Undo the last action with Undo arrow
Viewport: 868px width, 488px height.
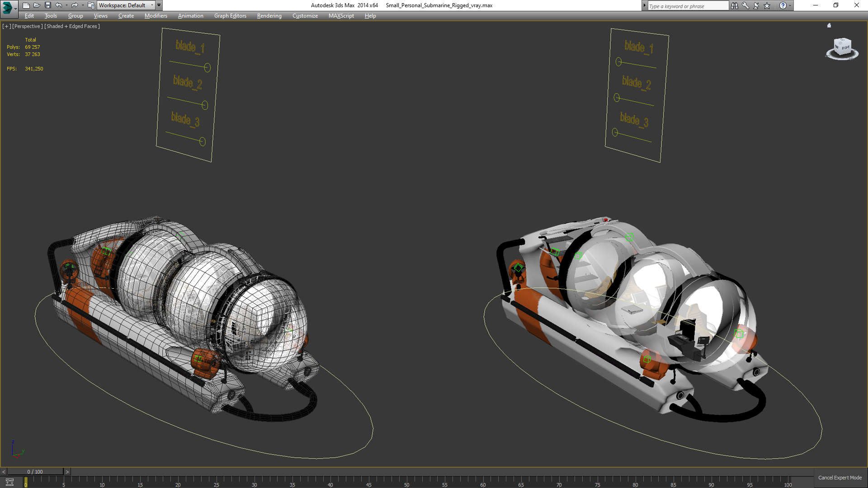[x=59, y=5]
